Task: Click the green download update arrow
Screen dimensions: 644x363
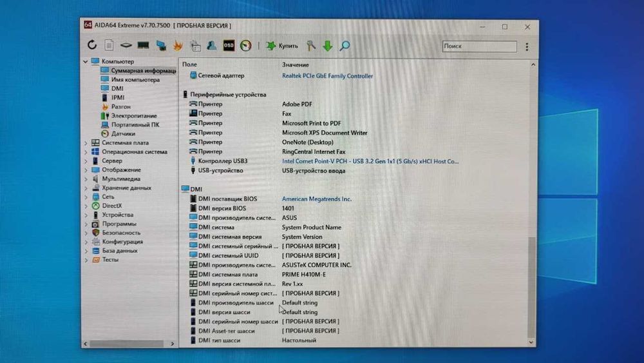Action: (327, 46)
